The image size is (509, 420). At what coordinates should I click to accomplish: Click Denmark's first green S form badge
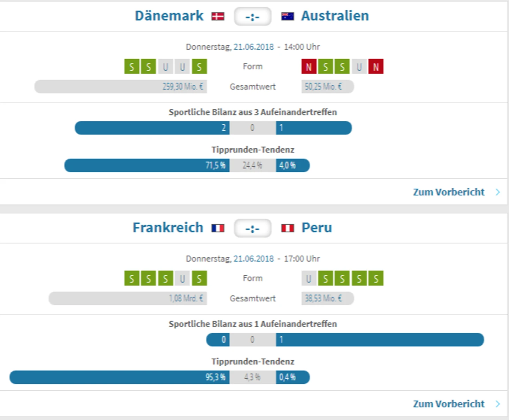click(x=131, y=67)
